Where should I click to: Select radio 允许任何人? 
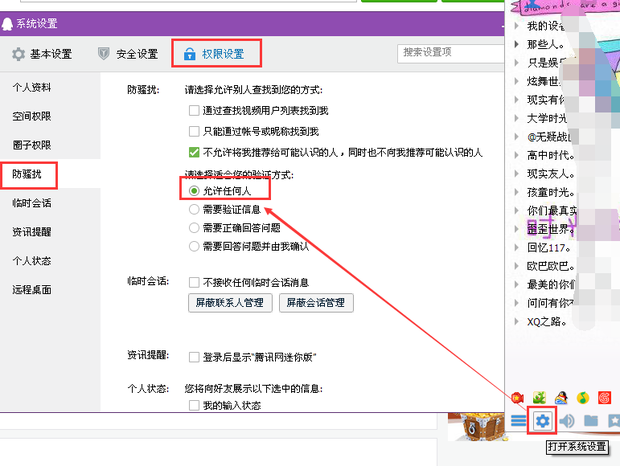[x=194, y=191]
